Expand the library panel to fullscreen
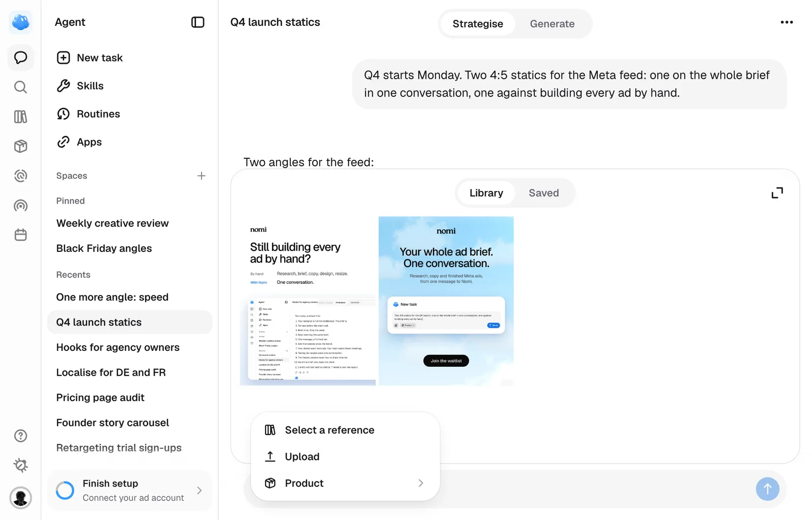This screenshot has width=812, height=520. click(777, 193)
